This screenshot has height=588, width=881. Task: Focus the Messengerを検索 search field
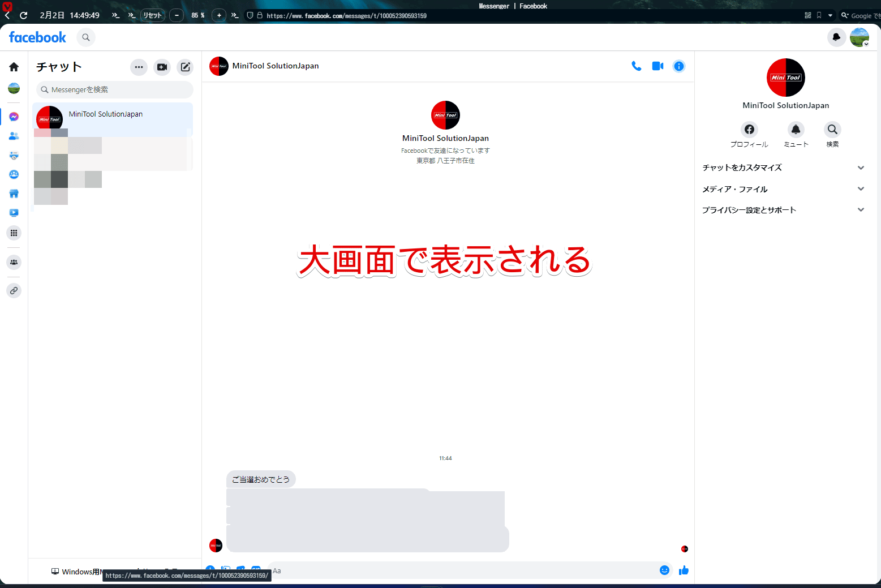[115, 89]
